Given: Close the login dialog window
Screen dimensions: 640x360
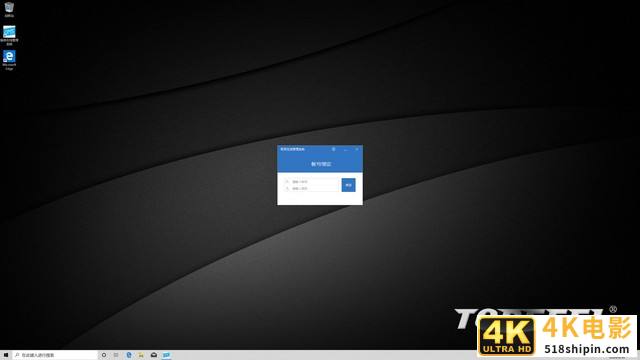Looking at the screenshot, I should click(x=357, y=149).
